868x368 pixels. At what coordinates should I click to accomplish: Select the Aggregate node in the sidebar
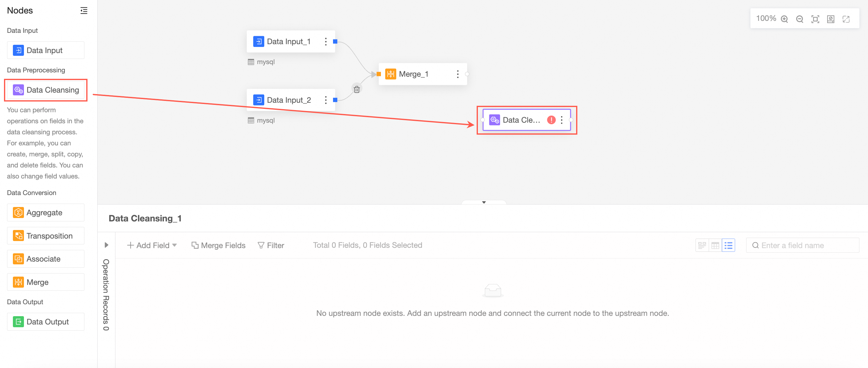point(45,213)
